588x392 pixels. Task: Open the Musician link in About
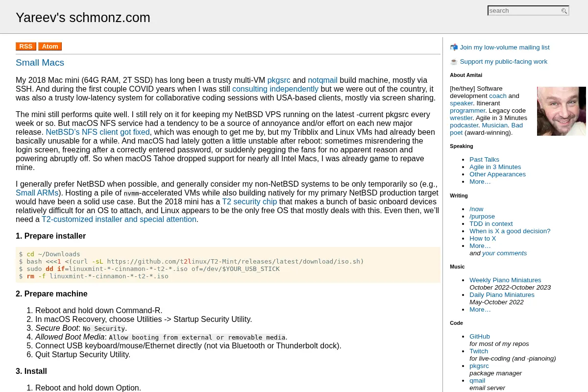tap(494, 125)
